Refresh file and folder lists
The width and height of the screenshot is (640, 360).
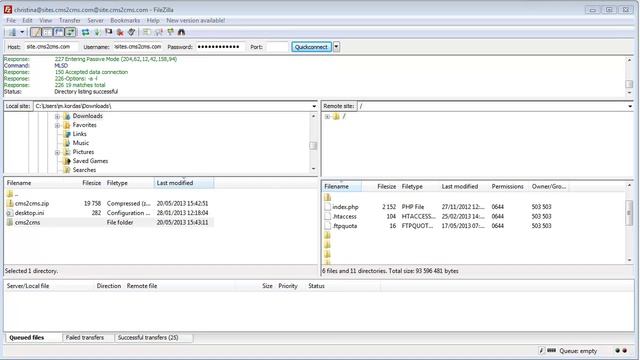pyautogui.click(x=85, y=32)
